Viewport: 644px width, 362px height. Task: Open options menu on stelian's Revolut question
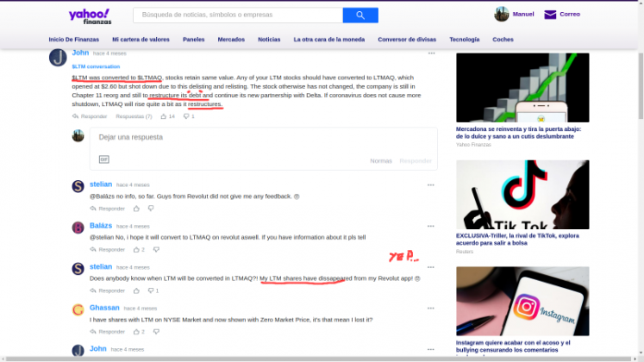point(430,267)
